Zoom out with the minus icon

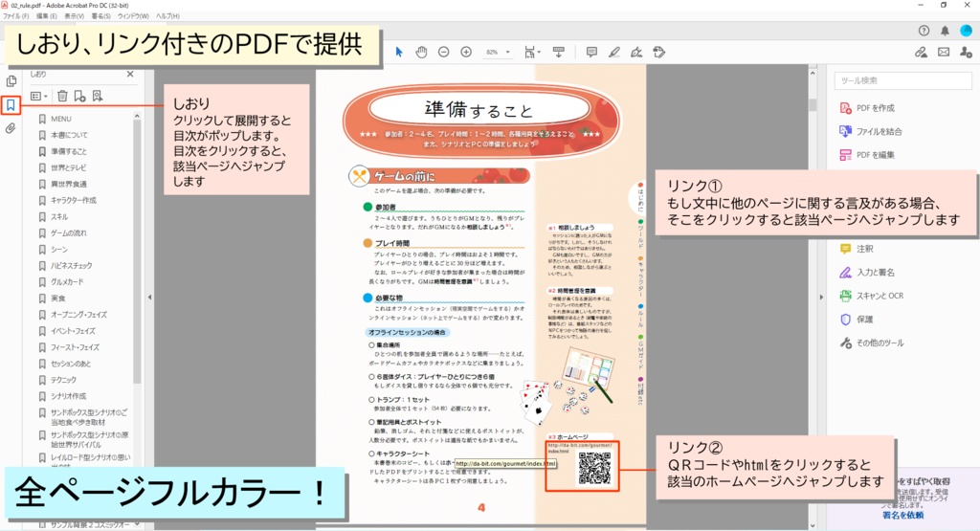coord(444,53)
